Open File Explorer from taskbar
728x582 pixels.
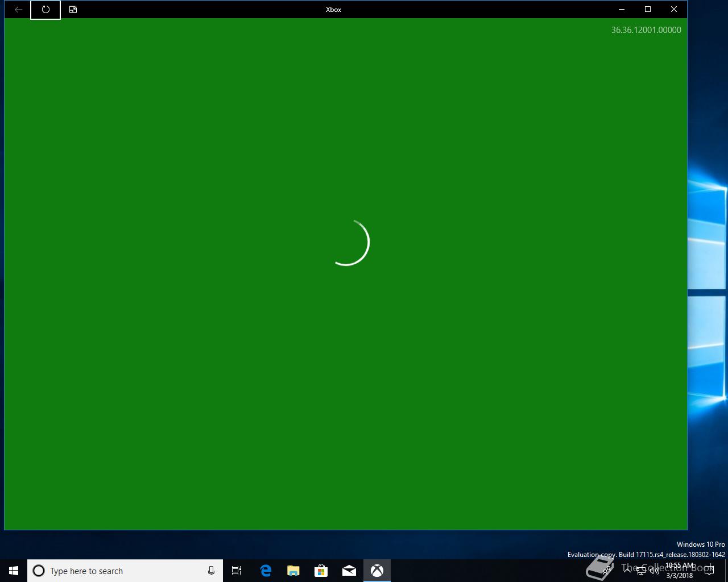click(293, 571)
